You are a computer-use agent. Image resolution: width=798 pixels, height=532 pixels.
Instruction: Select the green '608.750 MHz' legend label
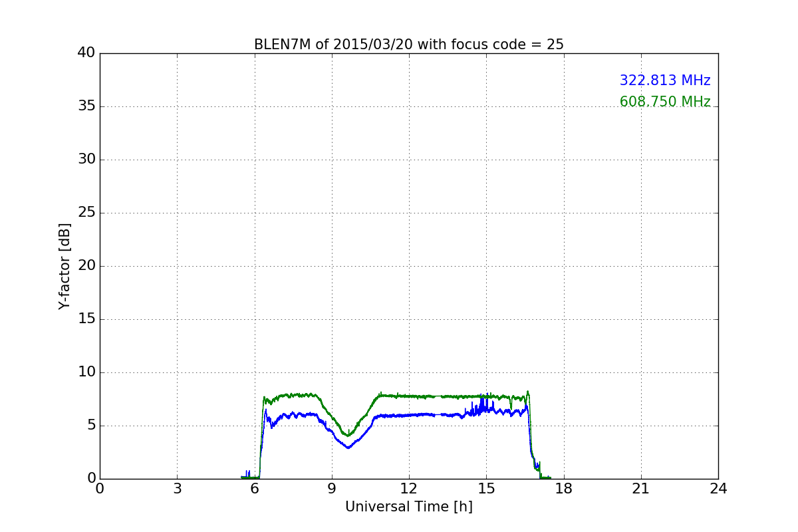pyautogui.click(x=665, y=102)
